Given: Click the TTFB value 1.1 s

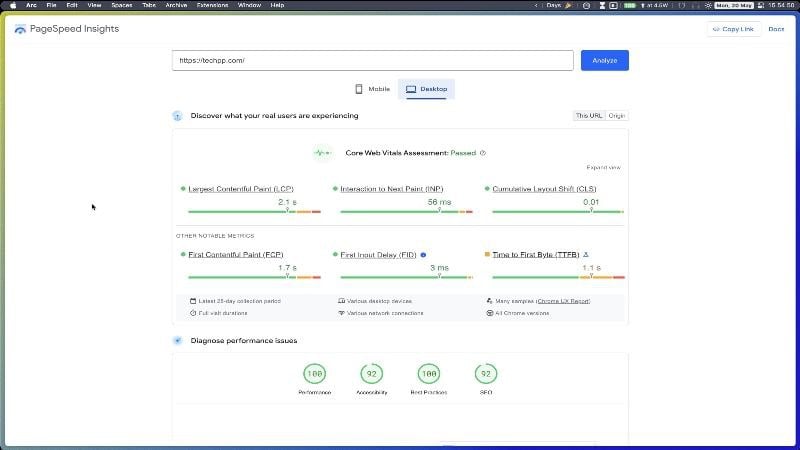Looking at the screenshot, I should (x=591, y=267).
